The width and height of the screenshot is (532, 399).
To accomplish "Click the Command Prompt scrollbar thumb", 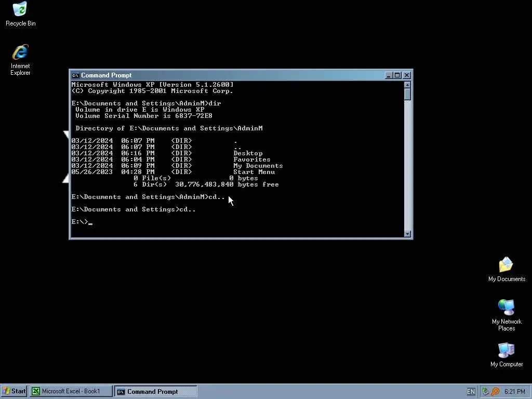I will point(407,94).
